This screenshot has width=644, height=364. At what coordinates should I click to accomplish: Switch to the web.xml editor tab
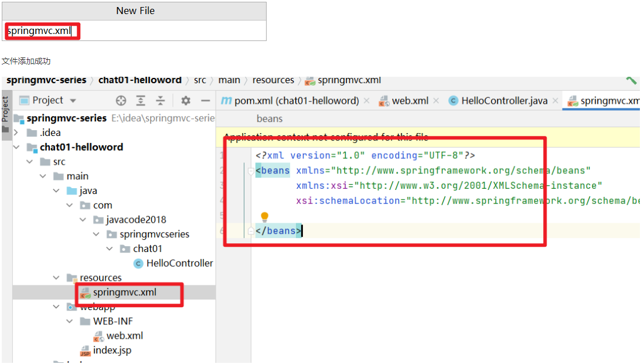[x=410, y=101]
